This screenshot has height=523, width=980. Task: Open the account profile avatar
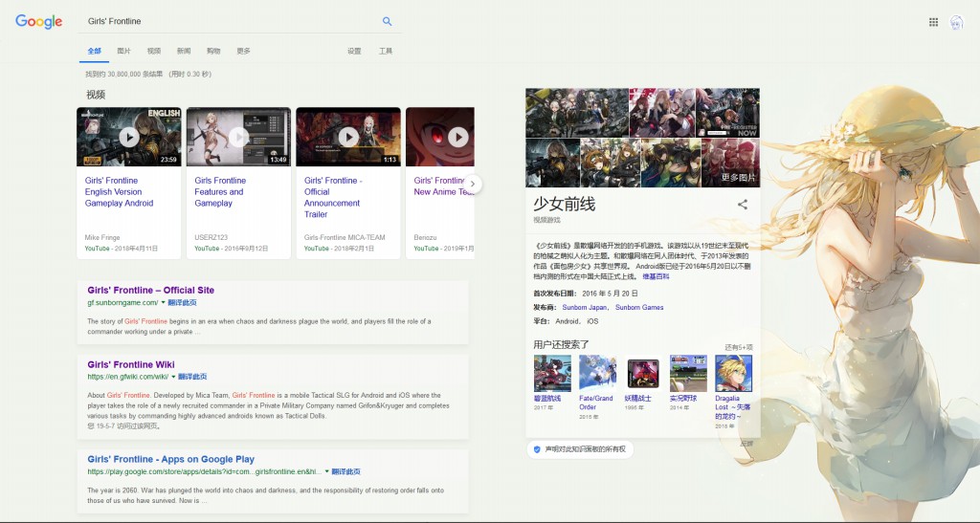[x=956, y=22]
